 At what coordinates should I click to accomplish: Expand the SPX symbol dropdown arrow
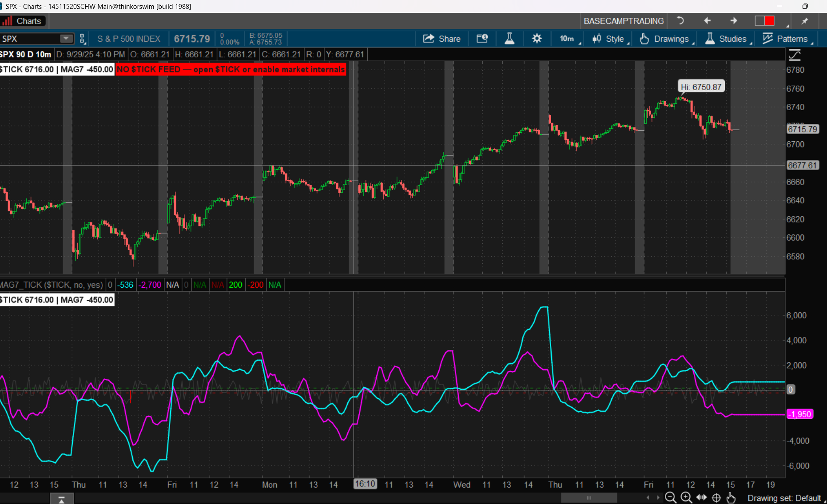pyautogui.click(x=66, y=39)
